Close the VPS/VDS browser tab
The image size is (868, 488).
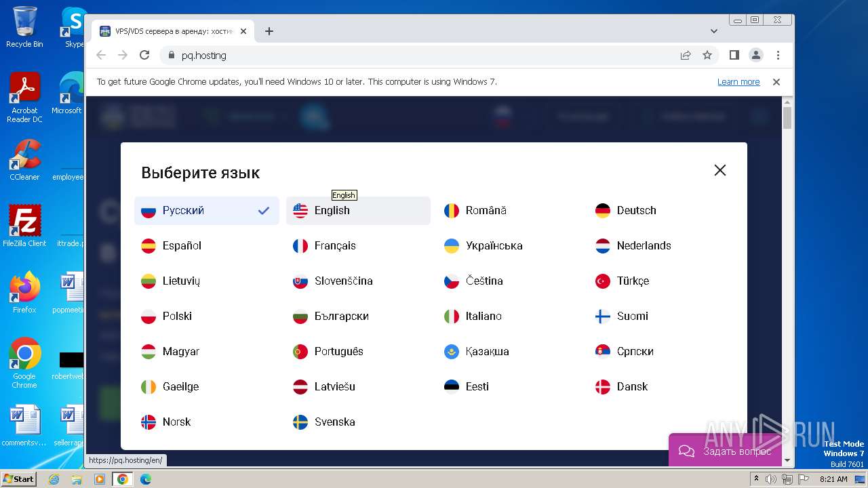243,31
